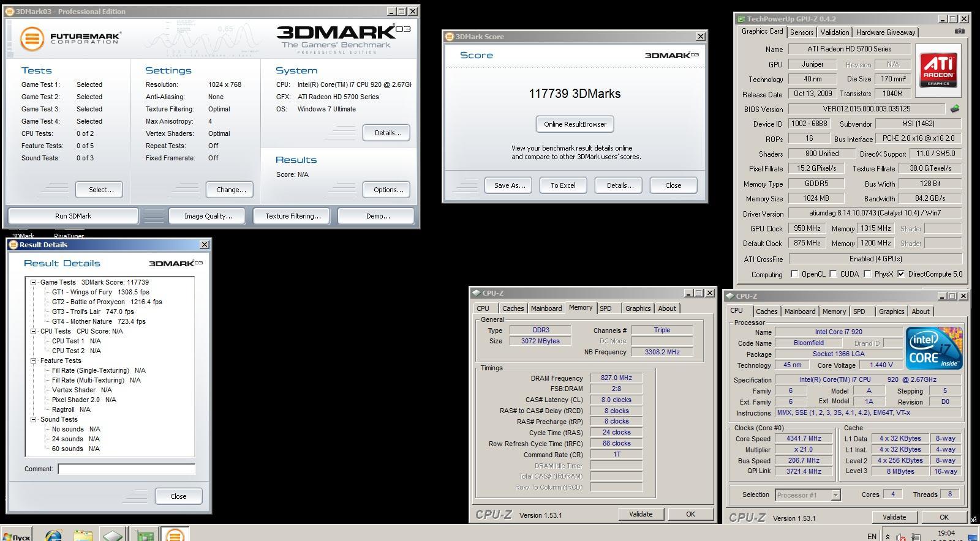Click the GPU-Z screenshot camera icon

(x=959, y=31)
